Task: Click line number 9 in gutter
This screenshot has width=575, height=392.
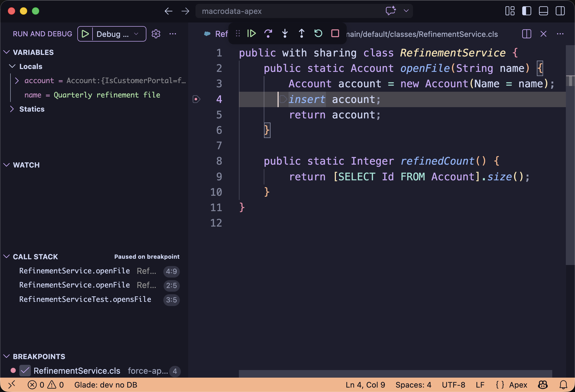Action: pyautogui.click(x=219, y=177)
